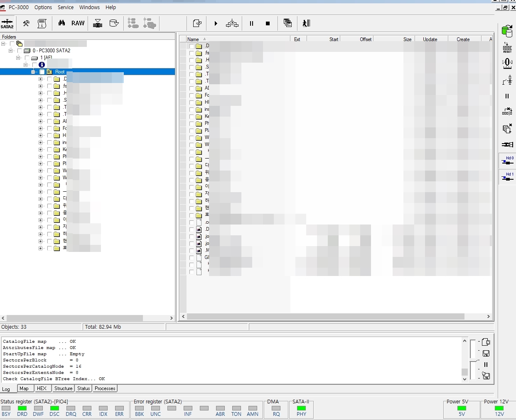Sort file list by Size column
The image size is (516, 420).
407,39
